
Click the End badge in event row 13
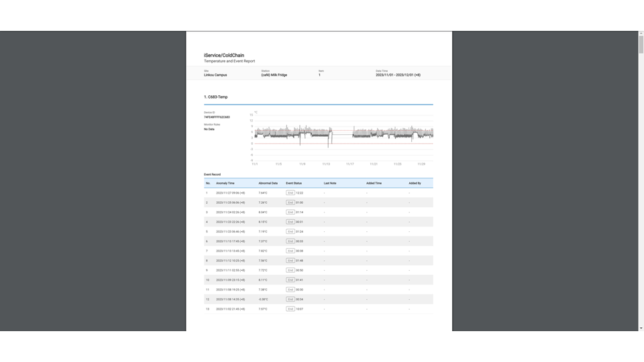290,309
